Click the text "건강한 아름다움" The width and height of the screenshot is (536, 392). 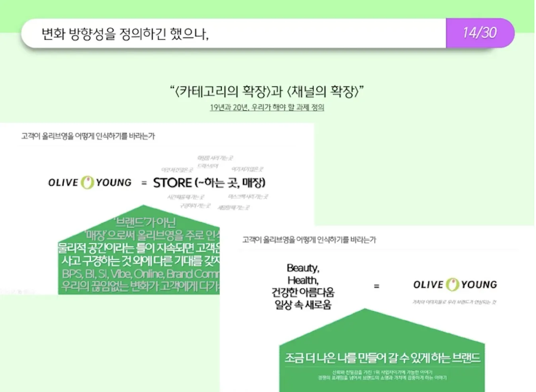(303, 293)
